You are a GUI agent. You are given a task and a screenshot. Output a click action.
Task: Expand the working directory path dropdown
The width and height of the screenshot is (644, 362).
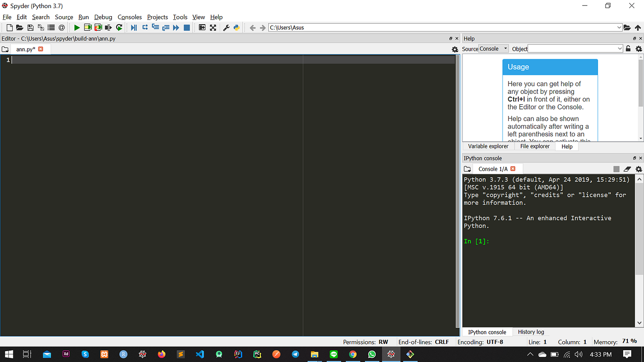pyautogui.click(x=620, y=27)
